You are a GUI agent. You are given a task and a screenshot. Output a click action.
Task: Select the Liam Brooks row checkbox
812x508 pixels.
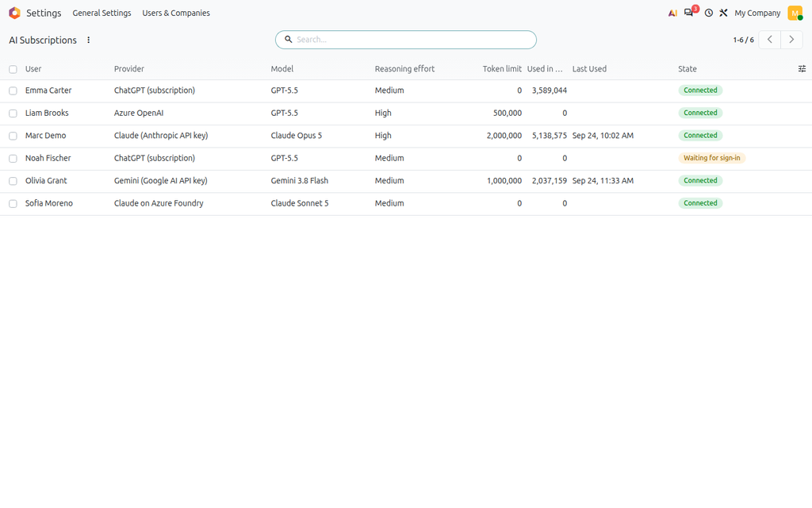click(x=13, y=114)
